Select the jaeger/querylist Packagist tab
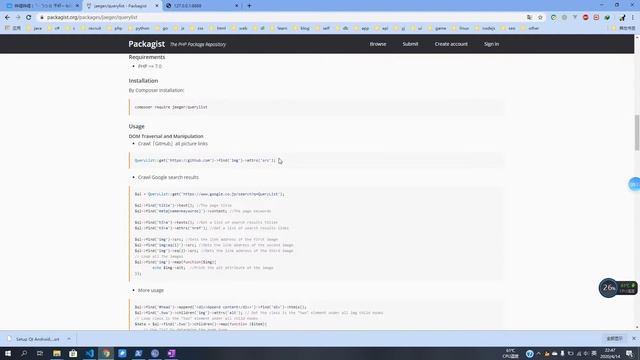Image resolution: width=640 pixels, height=360 pixels. 122,6
